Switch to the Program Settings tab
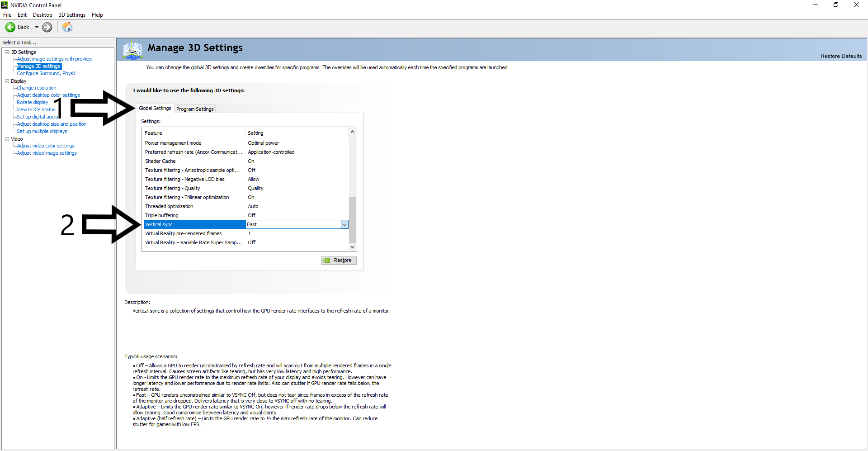Image resolution: width=868 pixels, height=451 pixels. 195,109
